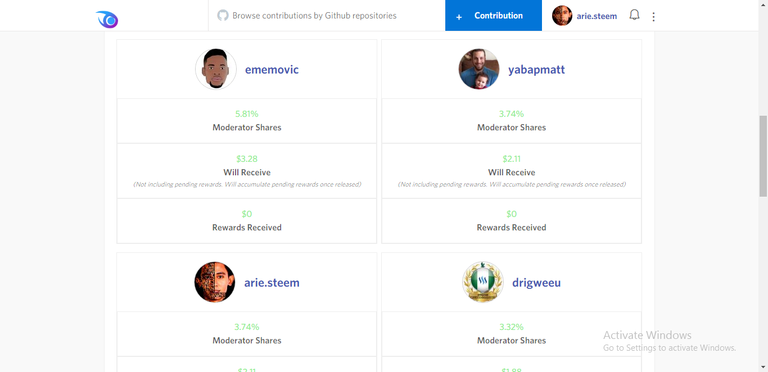
Task: Open the notifications bell
Action: 634,15
